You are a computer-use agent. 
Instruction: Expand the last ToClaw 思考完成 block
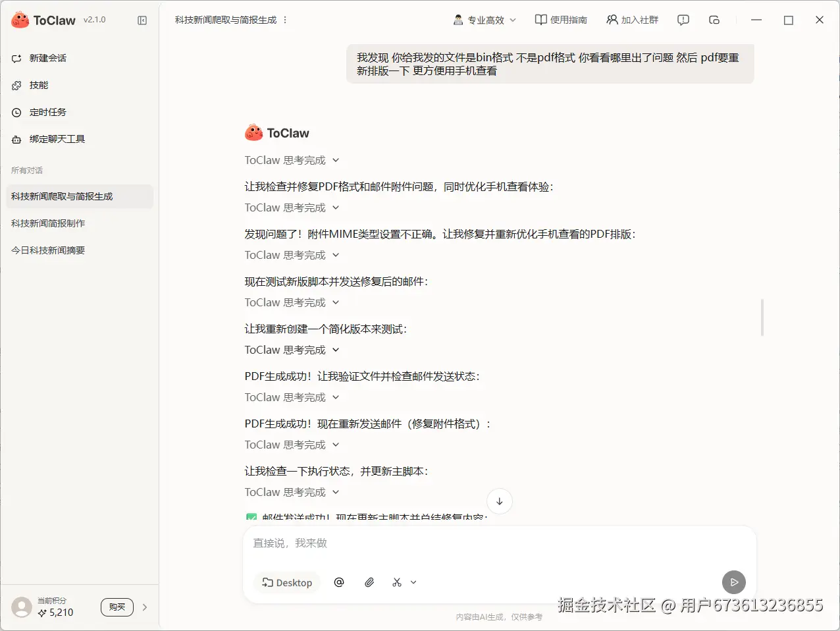click(x=292, y=492)
